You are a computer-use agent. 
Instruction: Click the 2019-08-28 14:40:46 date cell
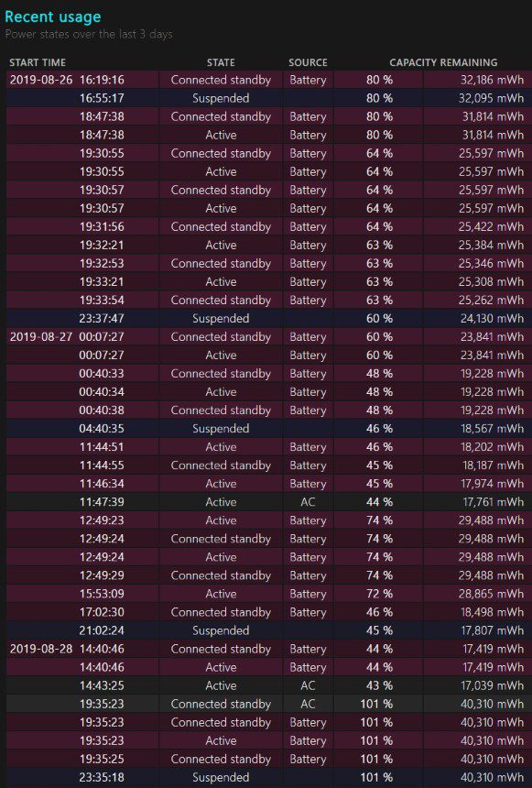67,649
